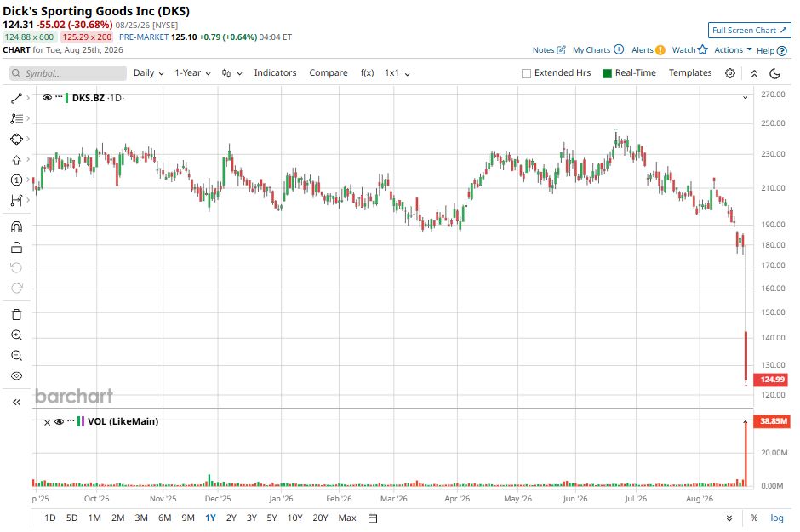Delete drawings with the trash icon
Viewport: 800px width, 532px height.
tap(16, 314)
